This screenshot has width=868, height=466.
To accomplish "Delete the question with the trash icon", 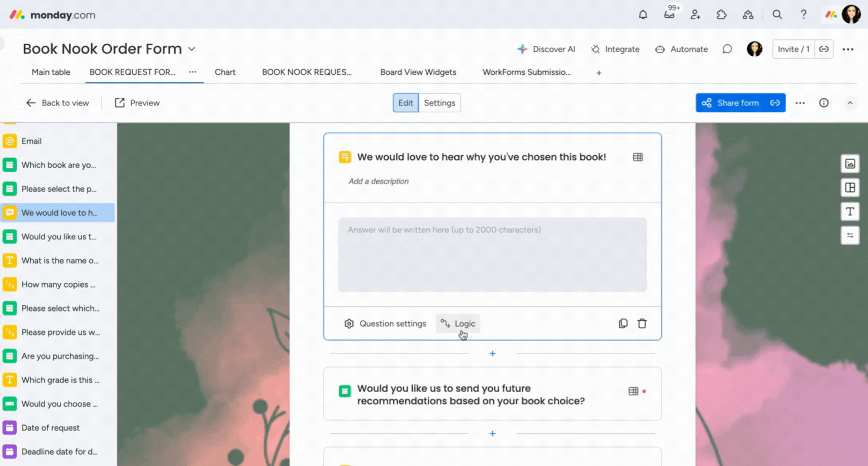I will click(642, 323).
